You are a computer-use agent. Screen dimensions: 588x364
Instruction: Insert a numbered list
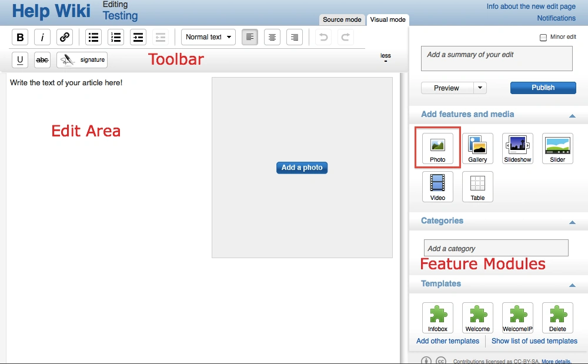[x=116, y=37]
